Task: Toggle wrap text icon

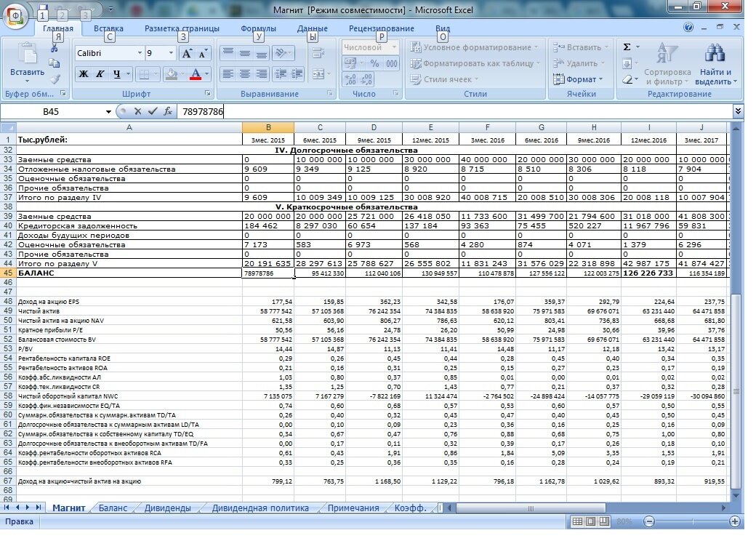Action: click(318, 53)
